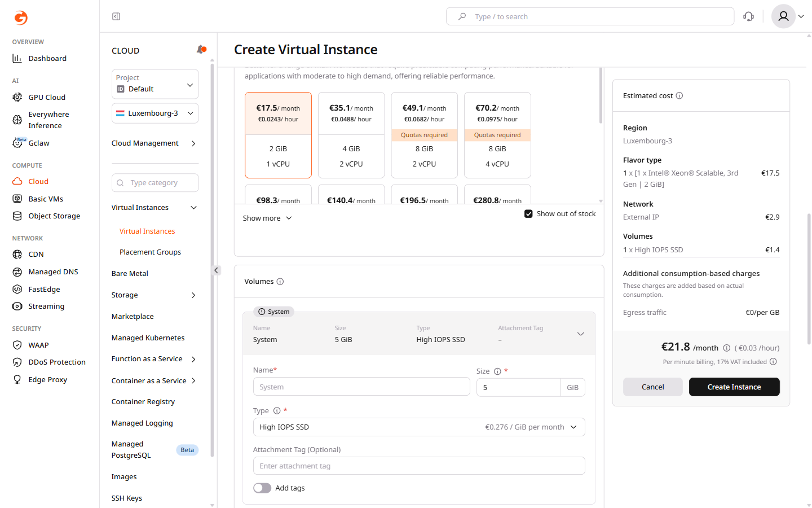Image resolution: width=812 pixels, height=508 pixels.
Task: Open Managed PostgreSQL beta
Action: 155,450
